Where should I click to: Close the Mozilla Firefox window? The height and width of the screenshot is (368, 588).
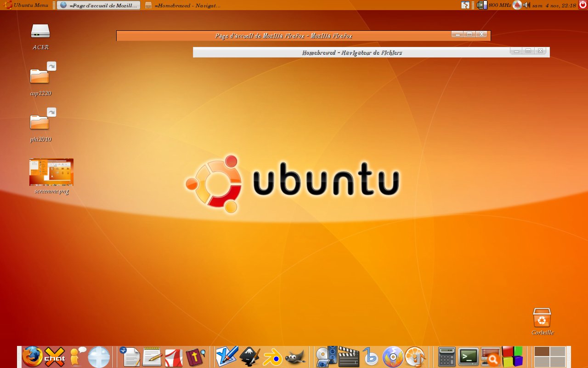[x=481, y=34]
